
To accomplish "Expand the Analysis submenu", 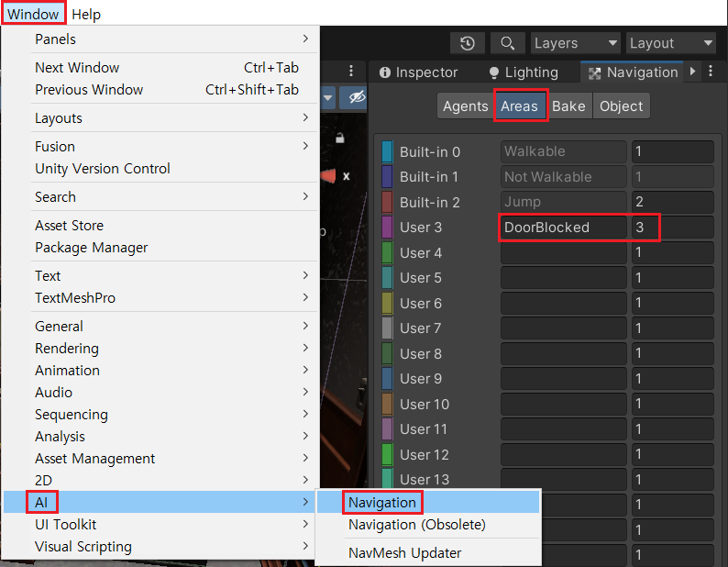I will [x=160, y=437].
